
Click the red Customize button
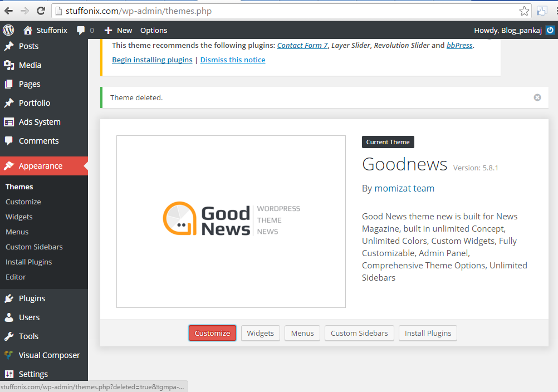click(x=213, y=334)
